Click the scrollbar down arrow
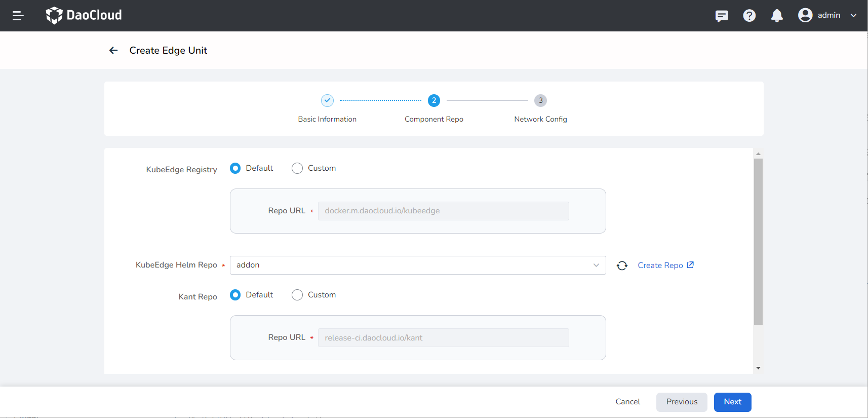This screenshot has height=418, width=868. pyautogui.click(x=758, y=368)
